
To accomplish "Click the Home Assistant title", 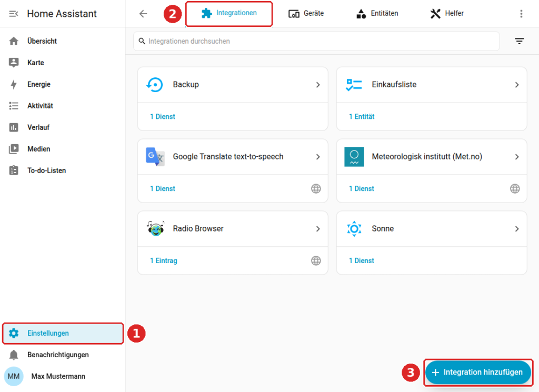I will [62, 14].
